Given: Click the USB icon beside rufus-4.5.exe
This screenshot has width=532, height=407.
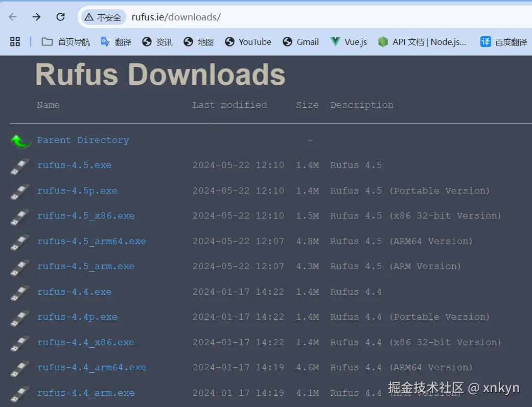Looking at the screenshot, I should pyautogui.click(x=20, y=166).
